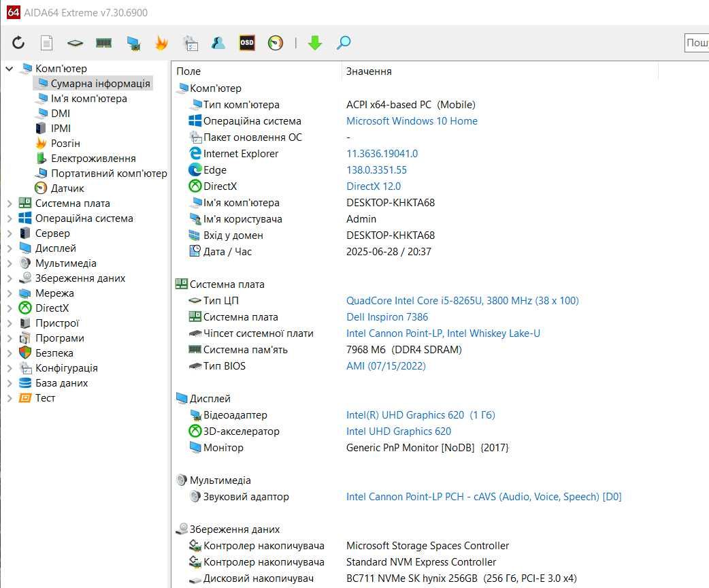The height and width of the screenshot is (588, 709).
Task: Select Програми in the tree
Action: 60,338
